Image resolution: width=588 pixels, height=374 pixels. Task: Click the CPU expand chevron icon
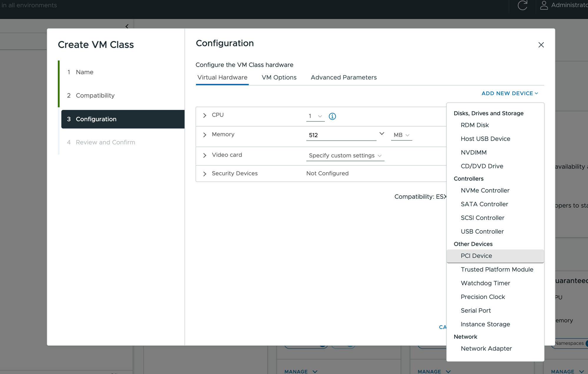205,115
